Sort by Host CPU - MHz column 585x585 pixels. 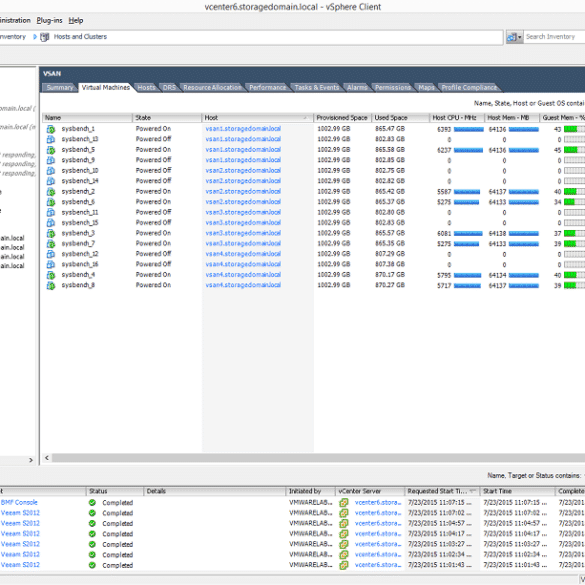[457, 118]
